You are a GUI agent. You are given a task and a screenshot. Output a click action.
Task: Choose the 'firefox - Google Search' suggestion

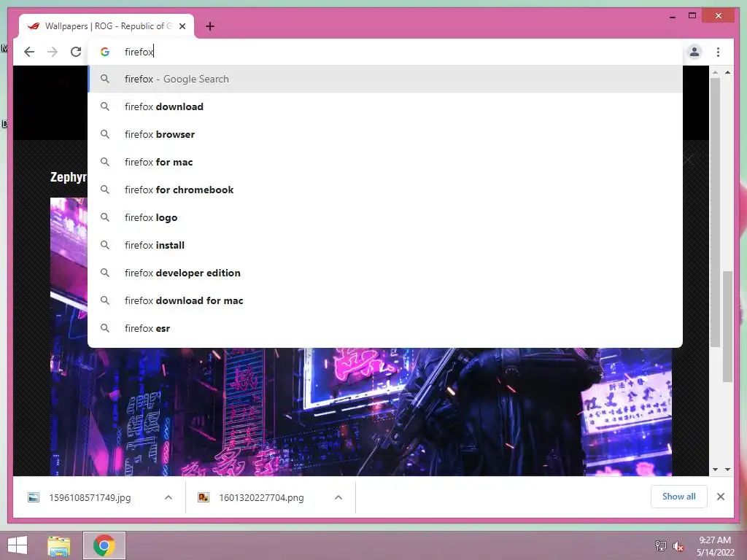pyautogui.click(x=385, y=79)
